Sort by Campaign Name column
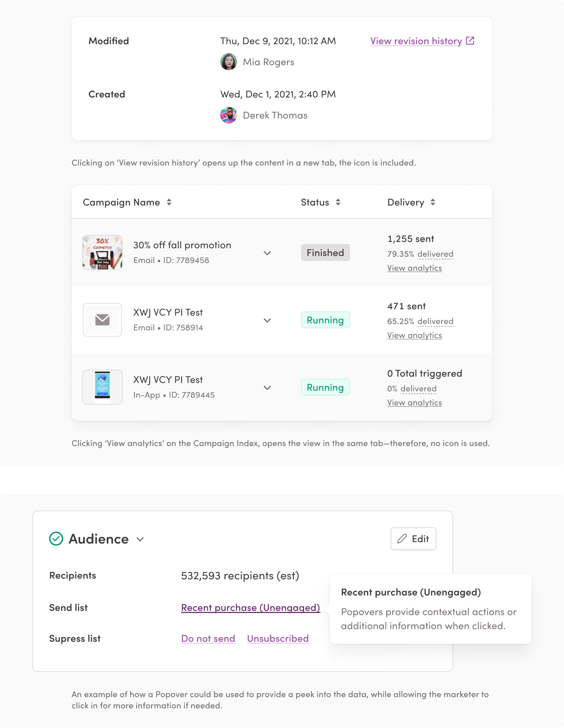The image size is (564, 728). point(169,202)
